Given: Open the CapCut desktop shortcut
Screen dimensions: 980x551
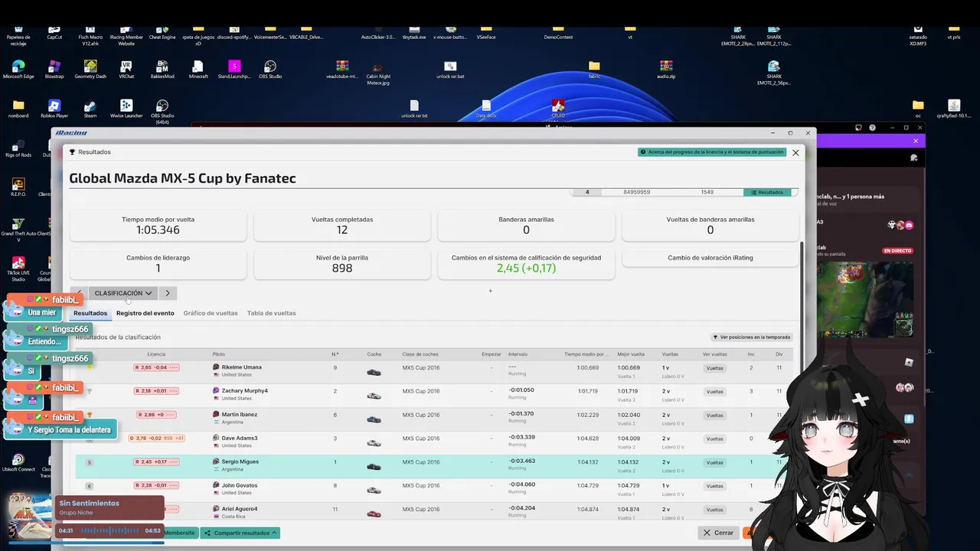Looking at the screenshot, I should (x=54, y=34).
